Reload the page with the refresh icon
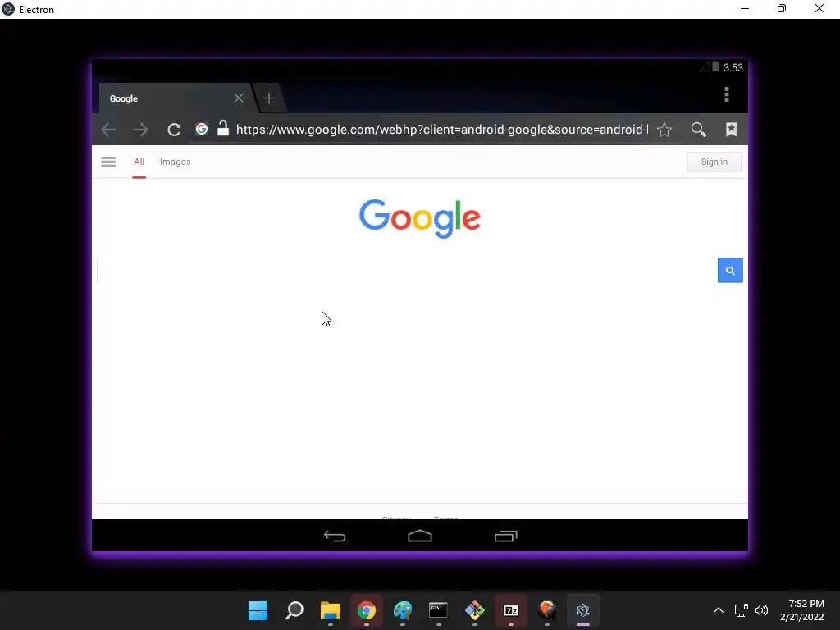 [174, 130]
